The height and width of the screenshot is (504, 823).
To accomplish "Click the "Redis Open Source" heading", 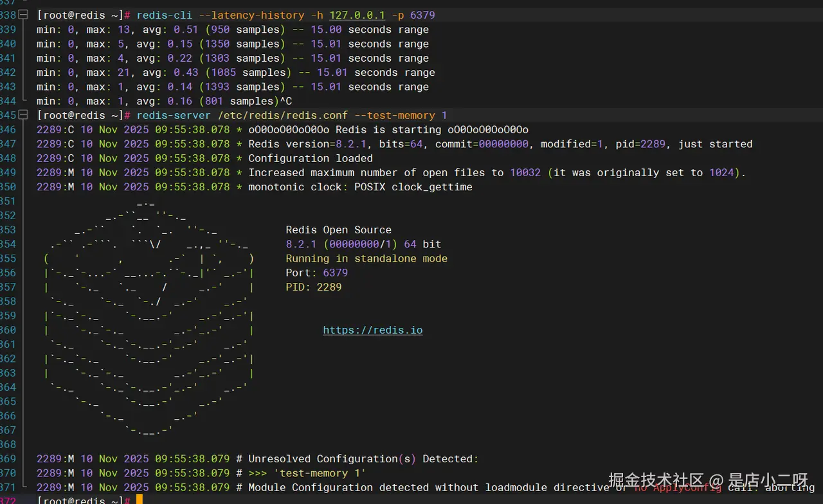I will coord(338,230).
